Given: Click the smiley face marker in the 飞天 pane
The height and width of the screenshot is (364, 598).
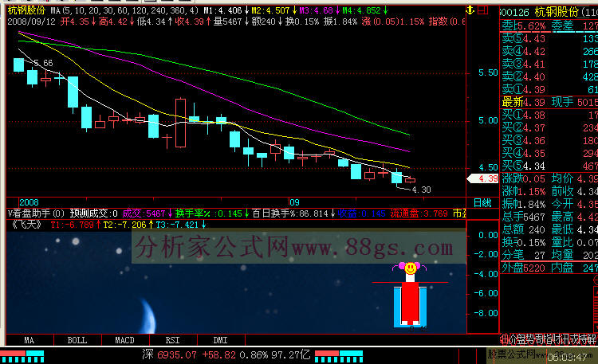Looking at the screenshot, I should pos(411,268).
